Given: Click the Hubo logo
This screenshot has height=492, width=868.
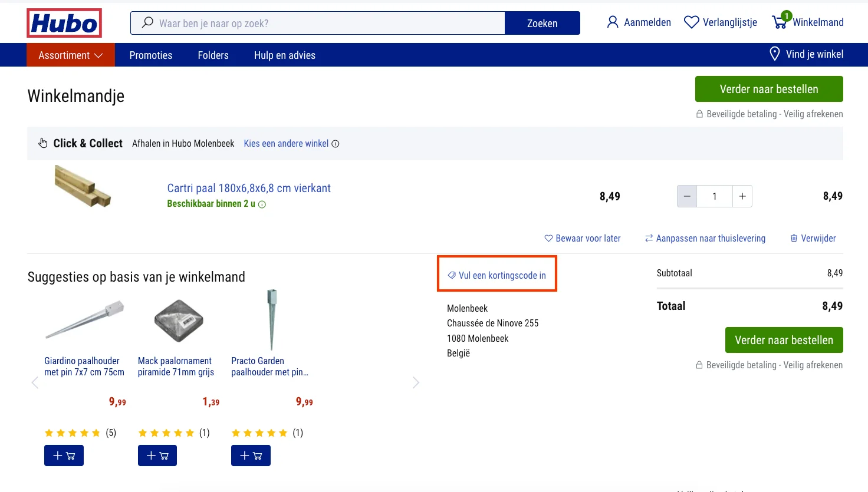Looking at the screenshot, I should [x=64, y=23].
